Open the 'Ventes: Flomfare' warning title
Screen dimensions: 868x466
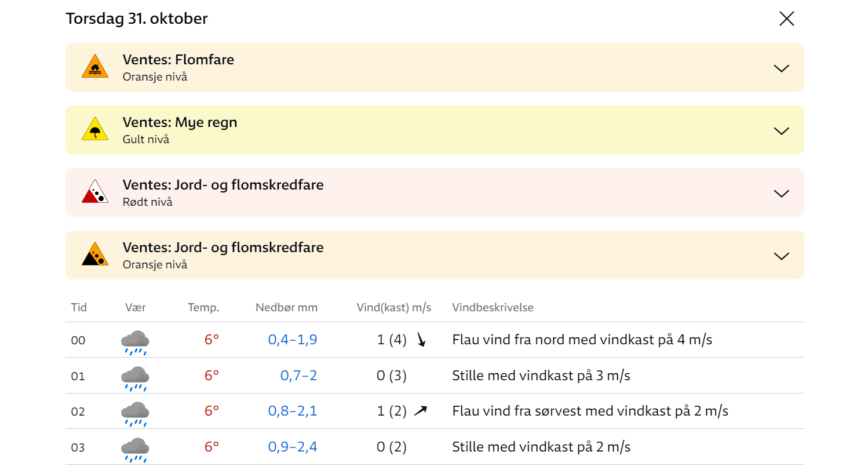178,60
